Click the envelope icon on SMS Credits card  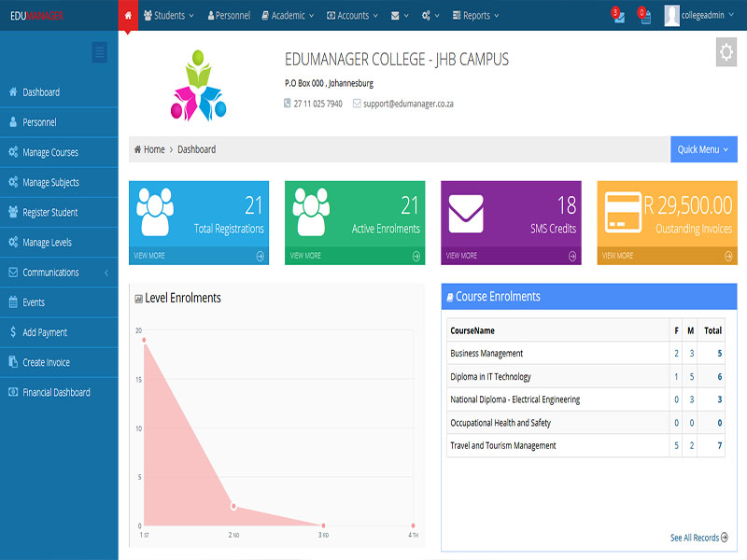click(466, 214)
